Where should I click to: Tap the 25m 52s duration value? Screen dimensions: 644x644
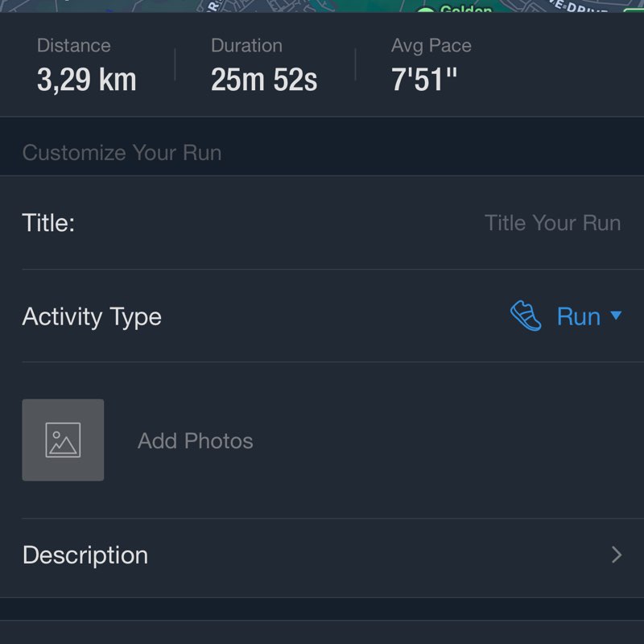264,80
